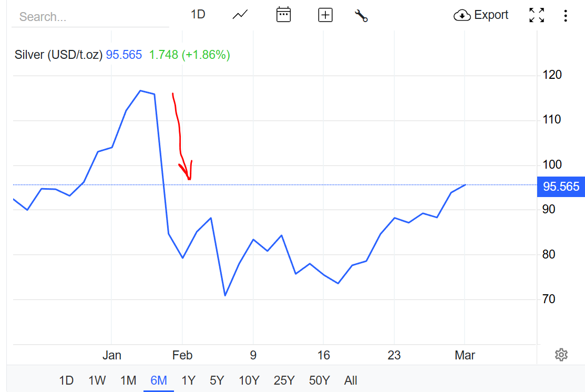The width and height of the screenshot is (585, 392).
Task: Click the 95.565 current price label
Action: tap(561, 187)
